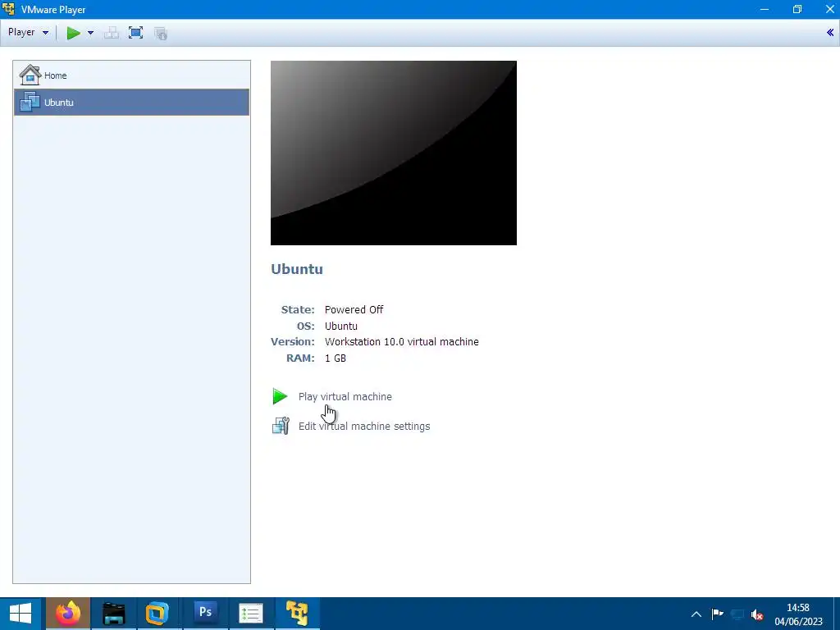Click the Ubuntu VM preview thumbnail

(394, 153)
